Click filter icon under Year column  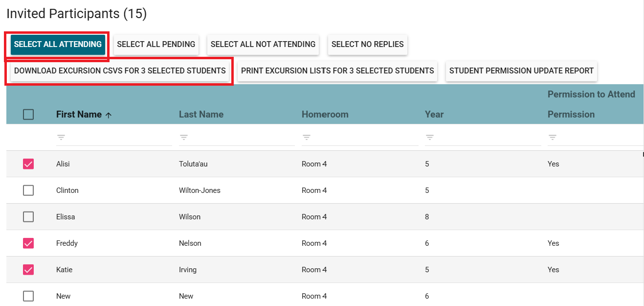click(x=429, y=138)
